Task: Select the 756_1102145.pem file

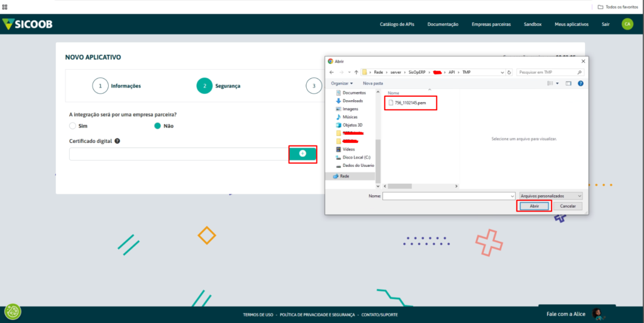Action: pos(411,102)
